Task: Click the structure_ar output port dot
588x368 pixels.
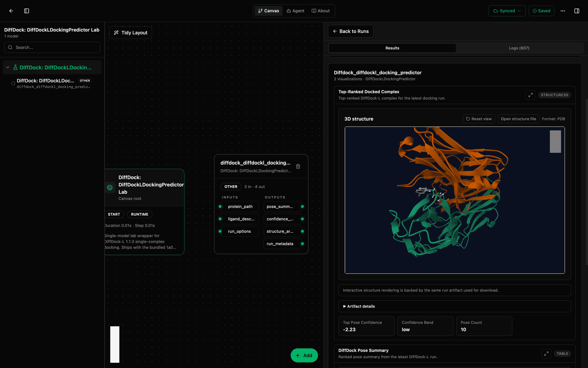Action: coord(302,231)
